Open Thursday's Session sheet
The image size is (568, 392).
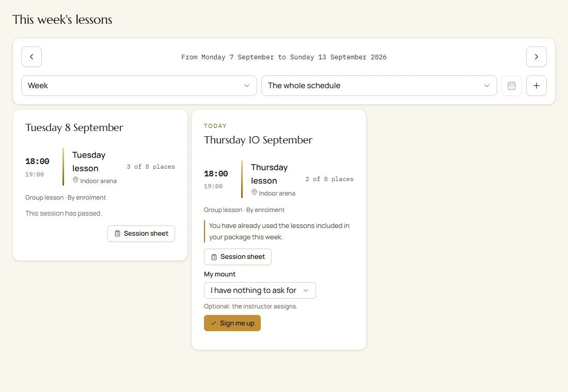point(238,257)
